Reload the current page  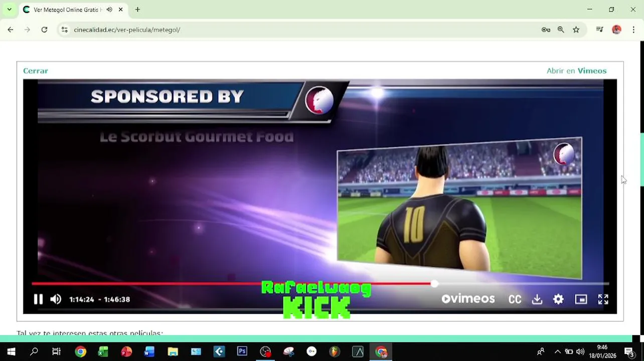pos(44,30)
